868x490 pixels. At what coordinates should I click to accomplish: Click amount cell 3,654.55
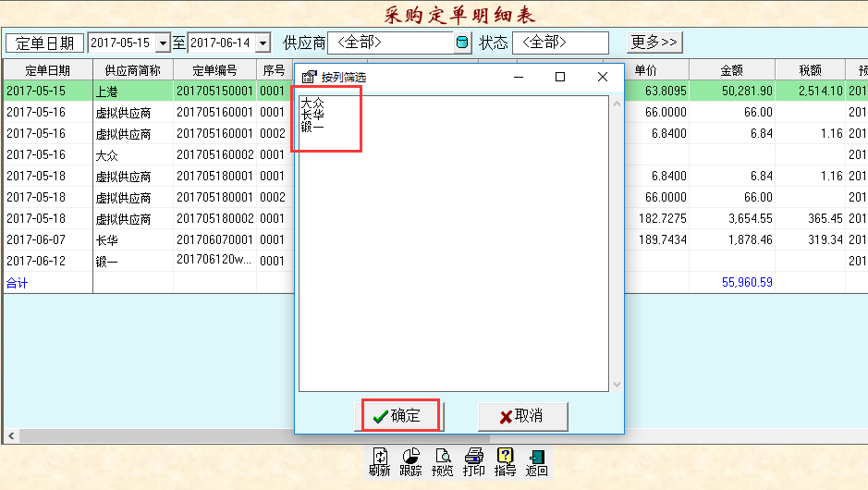[732, 219]
